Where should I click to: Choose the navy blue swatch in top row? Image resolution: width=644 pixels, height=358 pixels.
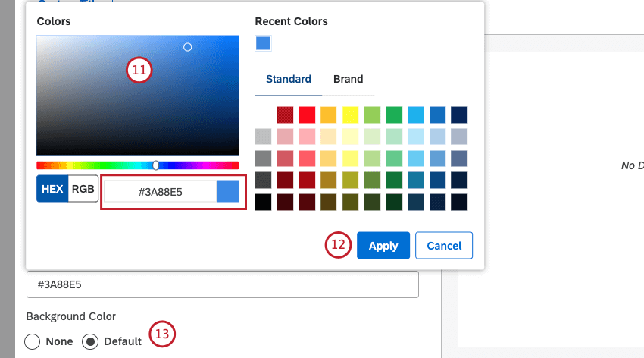pos(459,115)
